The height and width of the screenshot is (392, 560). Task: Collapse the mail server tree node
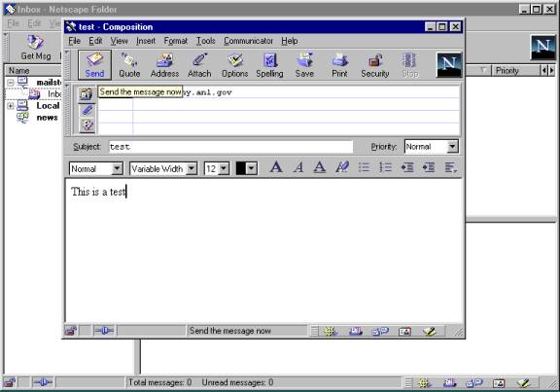(11, 83)
